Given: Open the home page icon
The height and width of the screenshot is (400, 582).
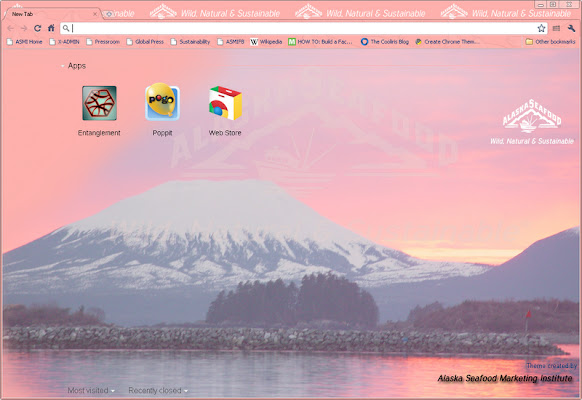Looking at the screenshot, I should click(51, 28).
